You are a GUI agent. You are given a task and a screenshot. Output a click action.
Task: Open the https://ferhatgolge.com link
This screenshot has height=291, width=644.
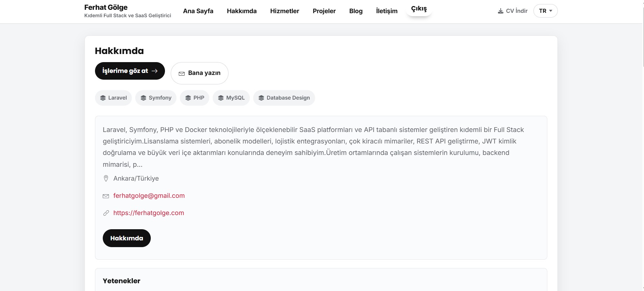tap(149, 213)
